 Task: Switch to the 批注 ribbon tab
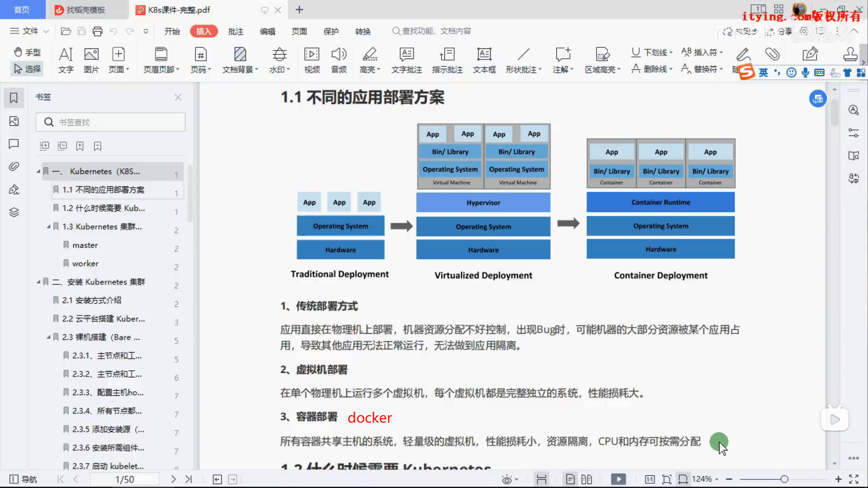click(x=236, y=31)
